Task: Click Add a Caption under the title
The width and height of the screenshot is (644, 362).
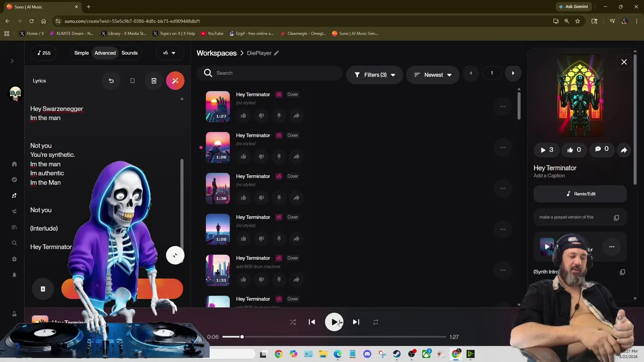Action: click(549, 175)
